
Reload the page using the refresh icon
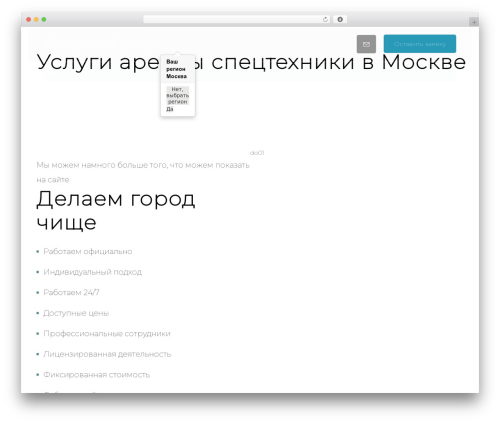(325, 20)
